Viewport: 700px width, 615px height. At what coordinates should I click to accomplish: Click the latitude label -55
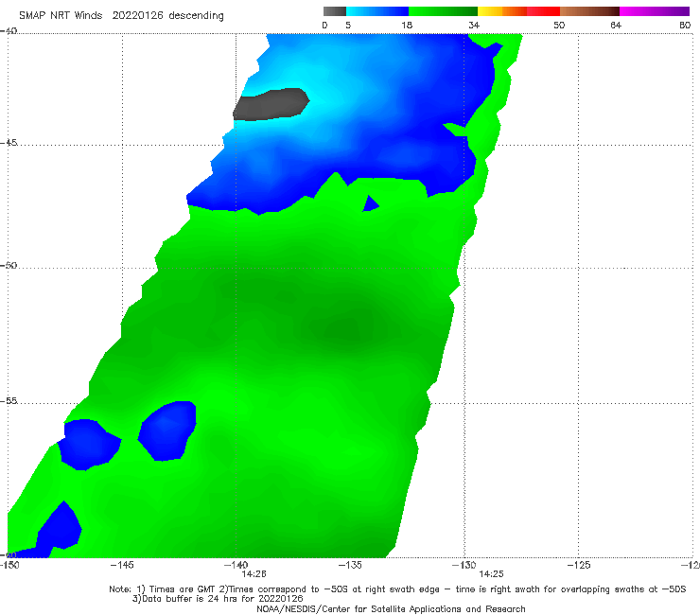(9, 400)
